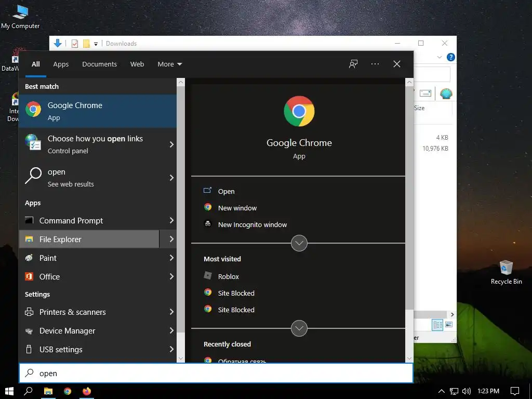The height and width of the screenshot is (399, 532).
Task: Open the Office app result
Action: pyautogui.click(x=89, y=276)
